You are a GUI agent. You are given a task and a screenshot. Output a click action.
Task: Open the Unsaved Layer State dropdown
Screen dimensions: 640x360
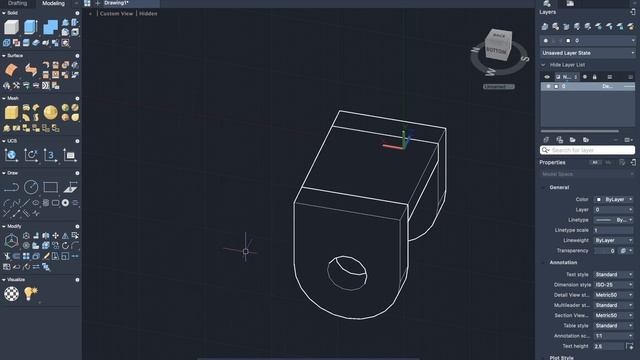coord(588,53)
